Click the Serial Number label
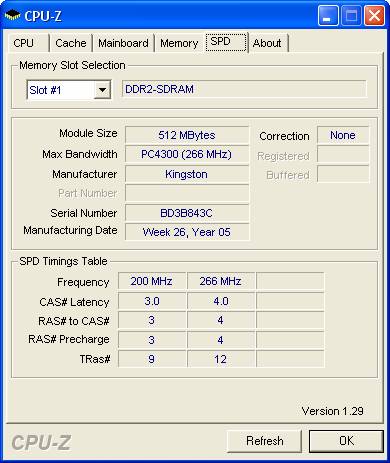This screenshot has width=390, height=463. click(x=84, y=213)
